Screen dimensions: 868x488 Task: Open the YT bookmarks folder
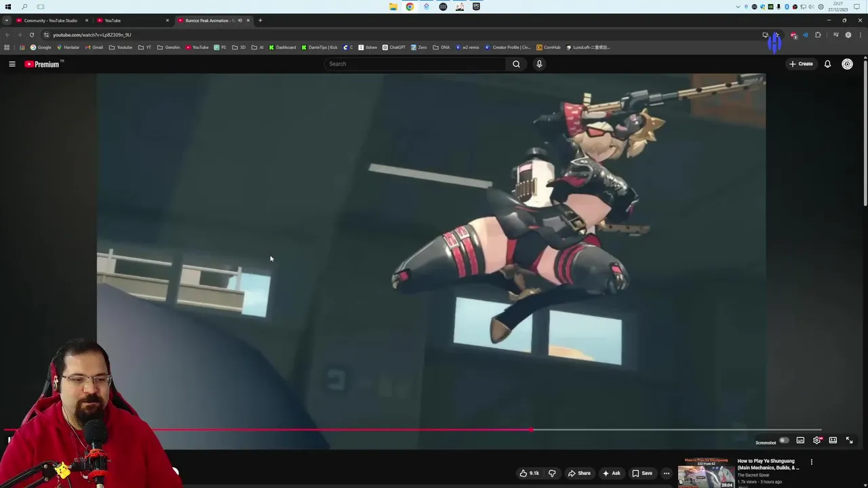(x=144, y=47)
